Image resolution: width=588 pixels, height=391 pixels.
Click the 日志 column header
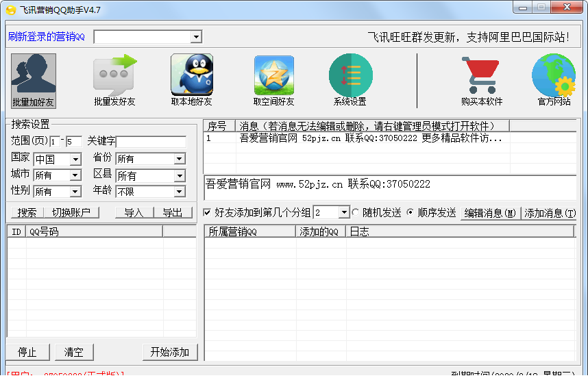click(460, 231)
